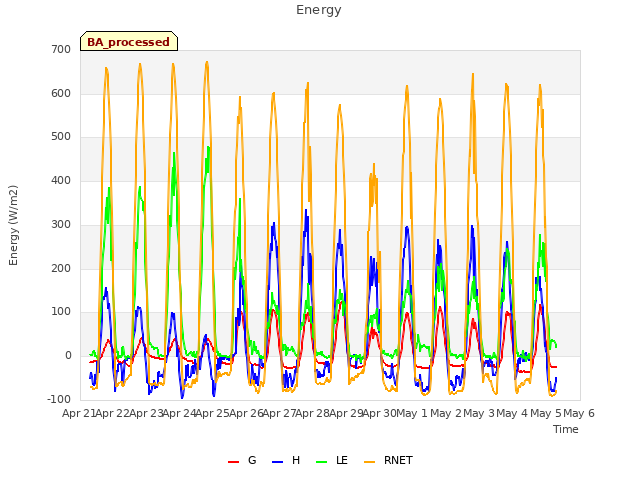
Task: Click the 500 y-axis tick label
Action: click(61, 137)
